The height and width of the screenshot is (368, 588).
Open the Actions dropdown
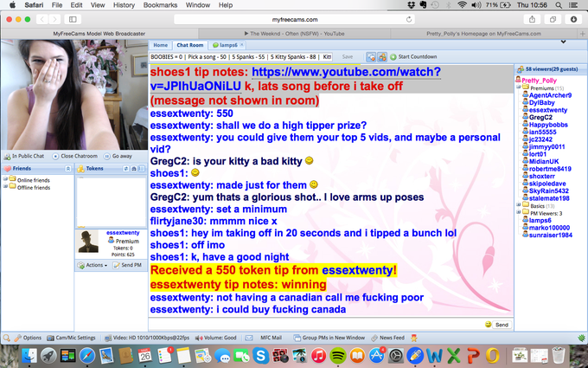click(x=93, y=265)
